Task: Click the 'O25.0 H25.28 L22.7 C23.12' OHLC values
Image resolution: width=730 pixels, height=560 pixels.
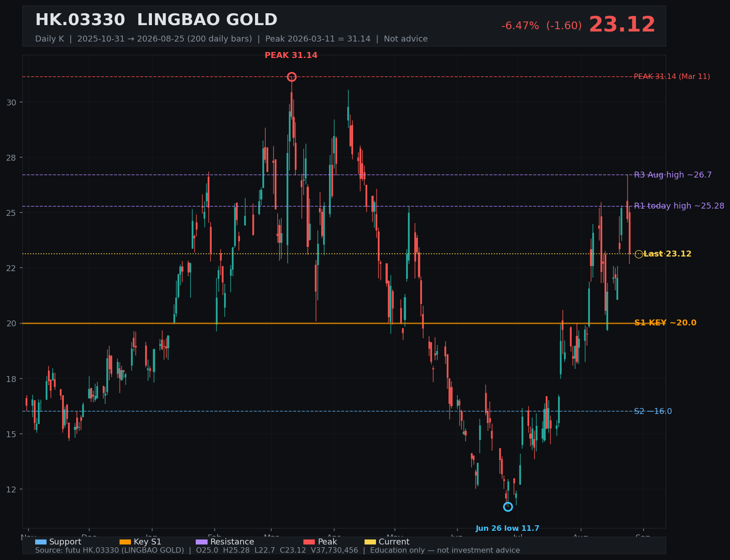Action: pyautogui.click(x=251, y=550)
